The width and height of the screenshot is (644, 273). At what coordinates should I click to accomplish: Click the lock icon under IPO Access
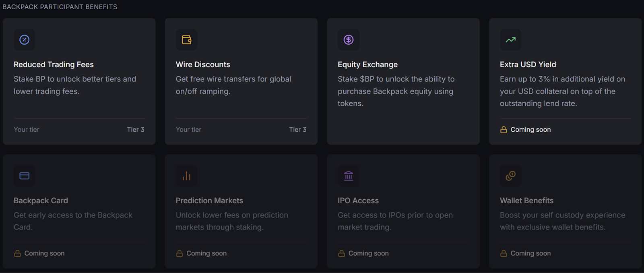click(342, 253)
